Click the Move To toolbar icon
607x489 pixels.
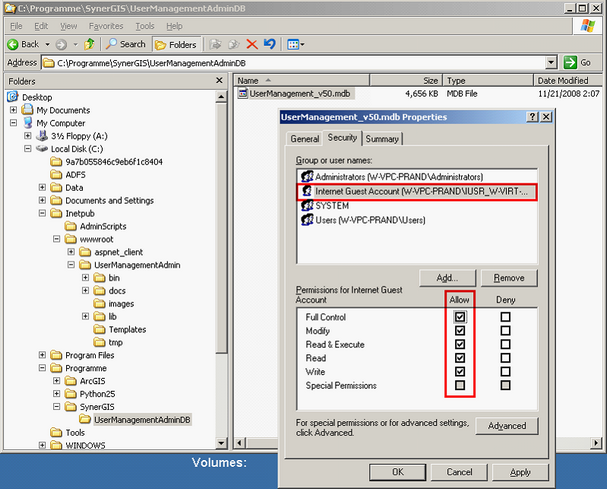point(215,44)
